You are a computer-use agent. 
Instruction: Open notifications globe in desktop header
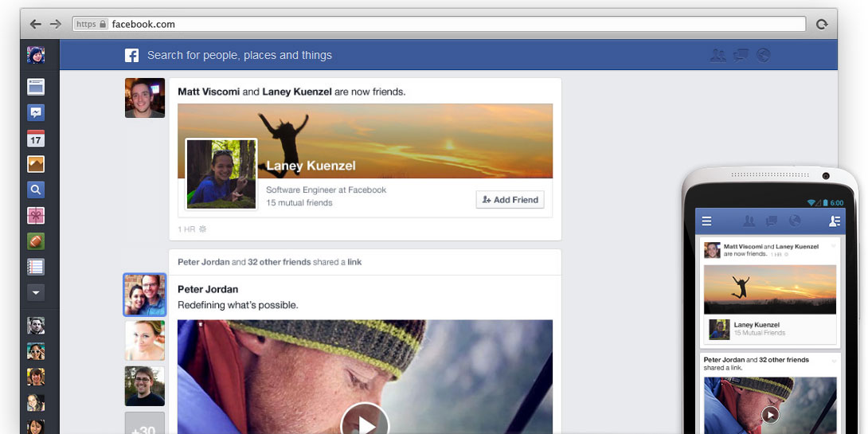pyautogui.click(x=763, y=56)
